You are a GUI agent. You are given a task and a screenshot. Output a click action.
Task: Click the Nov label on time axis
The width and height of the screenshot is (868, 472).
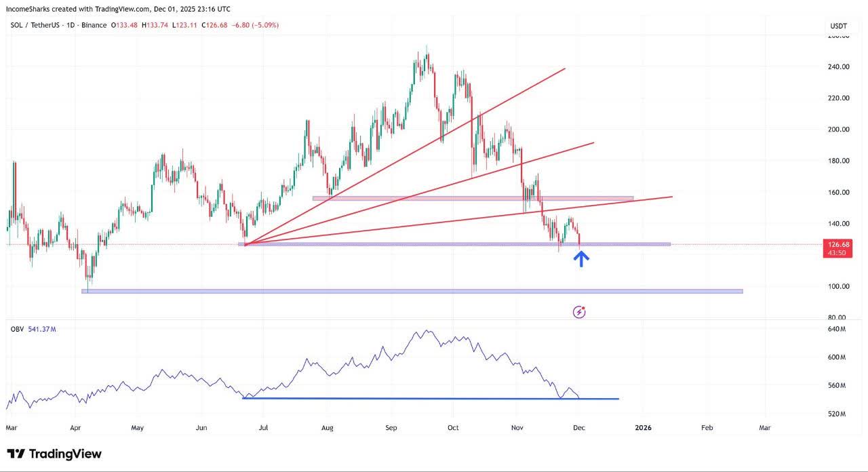tap(517, 428)
